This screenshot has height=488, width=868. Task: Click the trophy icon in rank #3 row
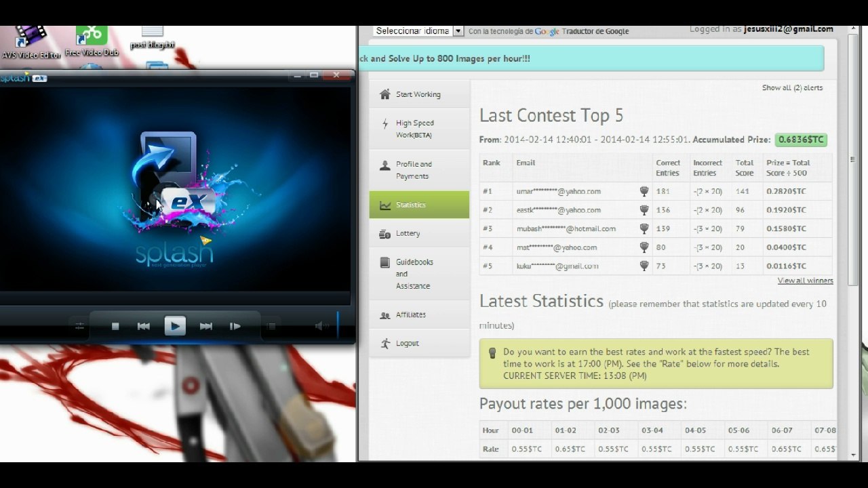644,229
